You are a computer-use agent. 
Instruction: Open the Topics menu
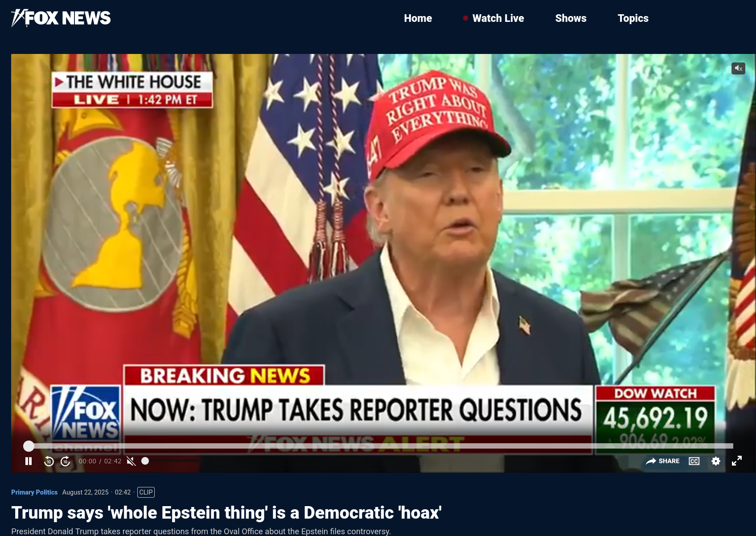(633, 18)
